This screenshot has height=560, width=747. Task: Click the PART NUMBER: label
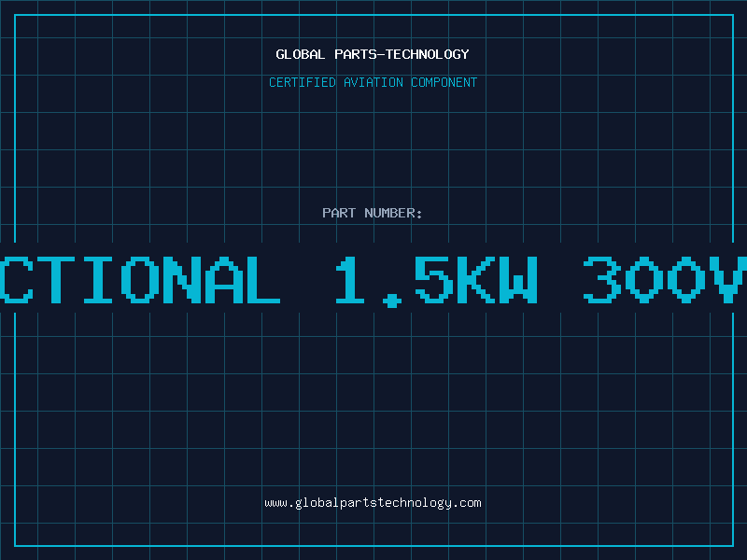point(372,213)
